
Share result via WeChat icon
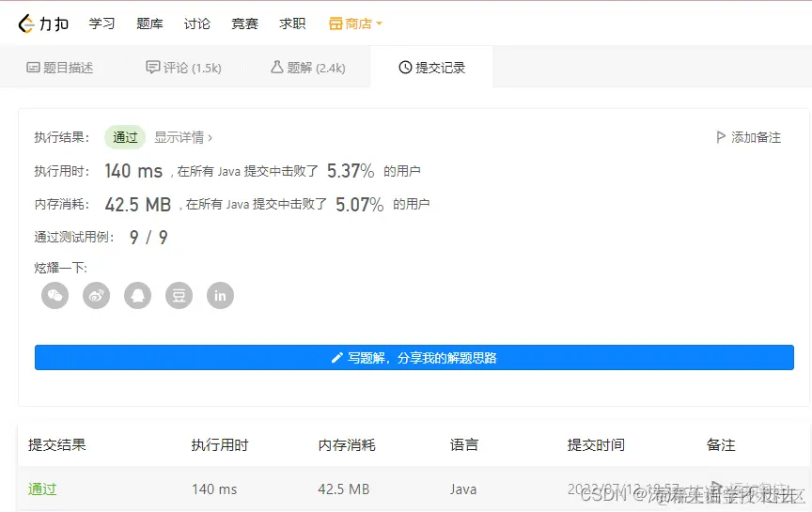click(55, 296)
